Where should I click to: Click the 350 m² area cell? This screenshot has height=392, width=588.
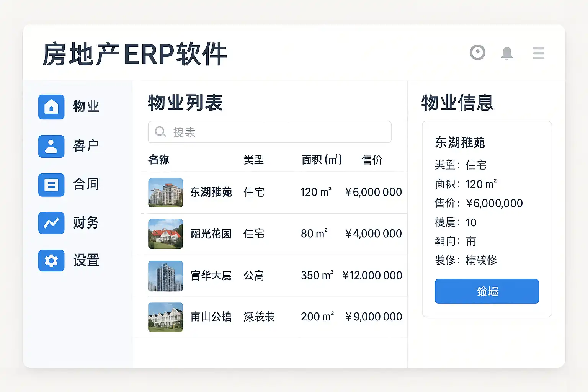click(317, 275)
